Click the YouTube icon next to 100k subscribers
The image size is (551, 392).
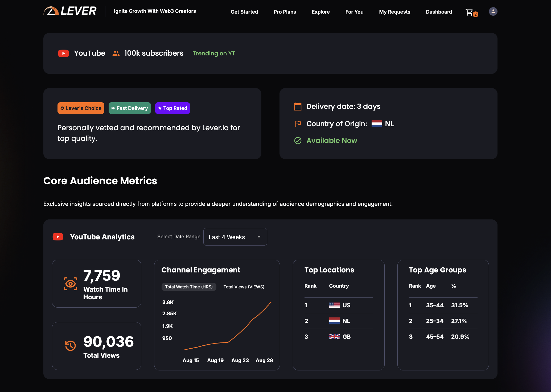(64, 53)
